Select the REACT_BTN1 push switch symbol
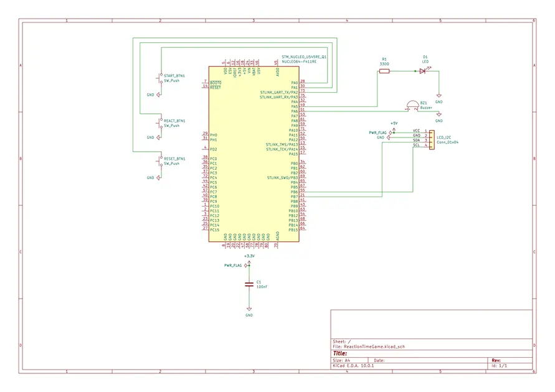The width and height of the screenshot is (555, 392). click(159, 123)
